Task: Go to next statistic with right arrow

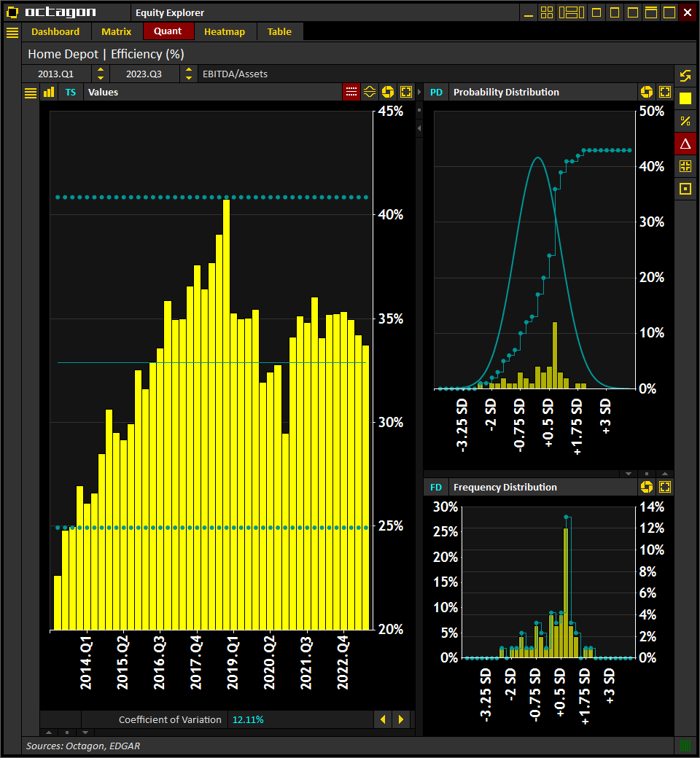Action: (401, 719)
